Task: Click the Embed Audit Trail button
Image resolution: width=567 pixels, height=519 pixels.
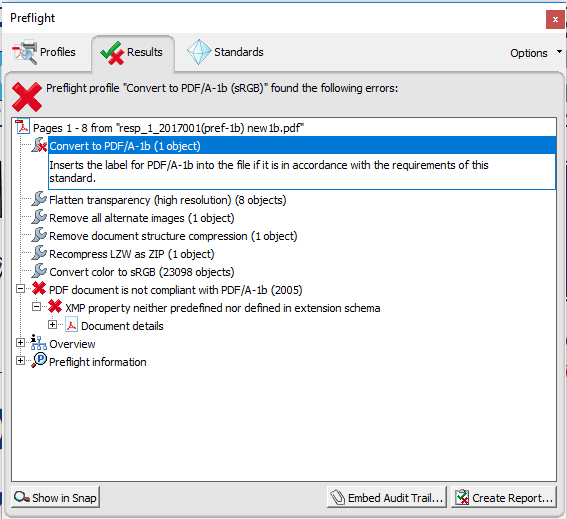Action: click(387, 497)
